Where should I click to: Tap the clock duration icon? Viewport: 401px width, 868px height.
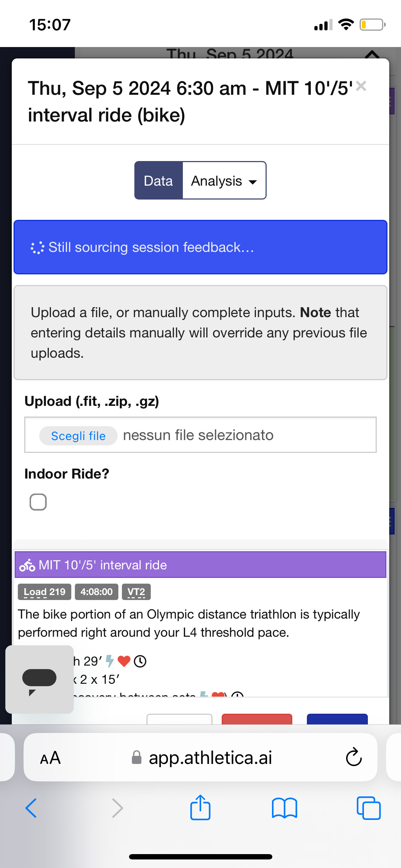click(x=140, y=661)
